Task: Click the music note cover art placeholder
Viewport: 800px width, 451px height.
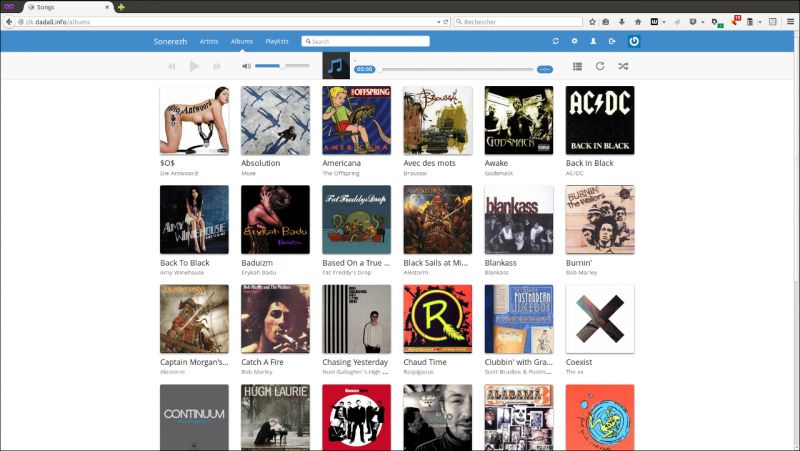Action: point(336,66)
